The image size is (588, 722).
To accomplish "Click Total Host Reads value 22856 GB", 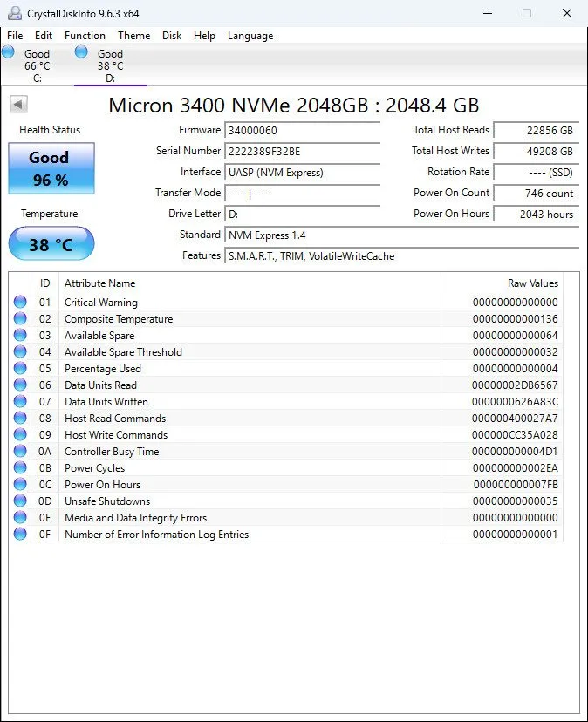I will (536, 130).
